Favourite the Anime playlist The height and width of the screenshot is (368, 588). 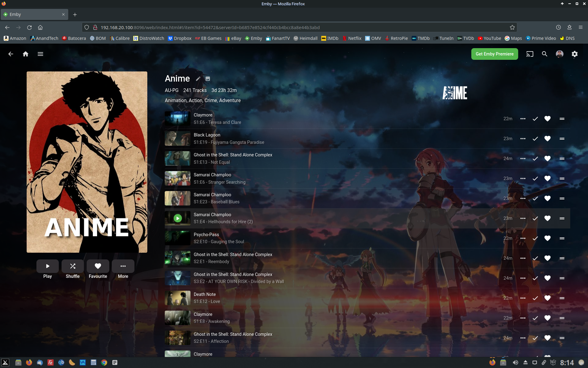pos(98,266)
